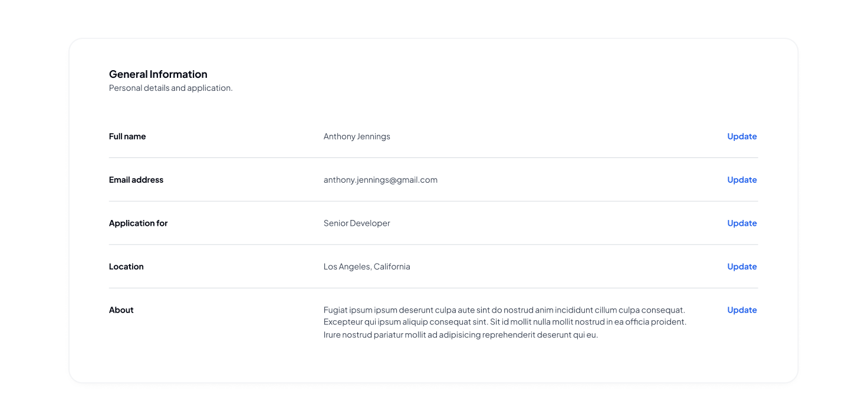Click anthony.jennings@gmail.com email value
The image size is (868, 398).
(x=380, y=180)
